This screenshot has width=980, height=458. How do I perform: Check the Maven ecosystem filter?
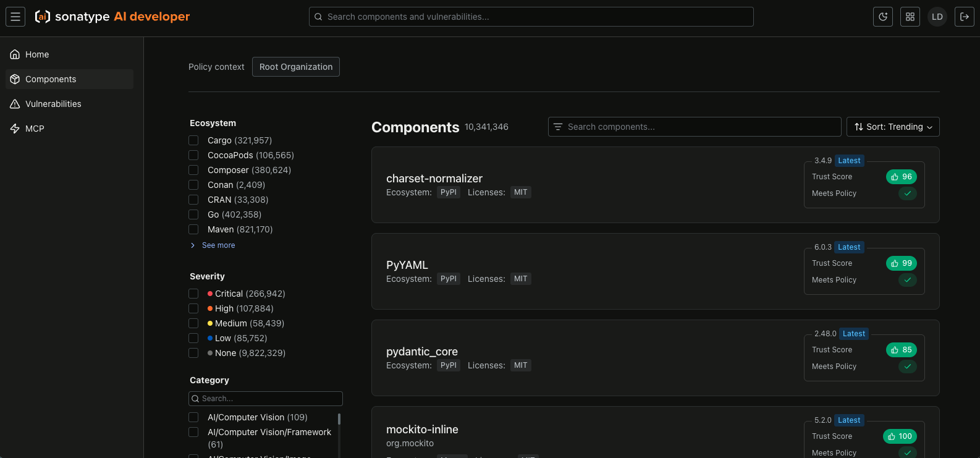pos(193,229)
